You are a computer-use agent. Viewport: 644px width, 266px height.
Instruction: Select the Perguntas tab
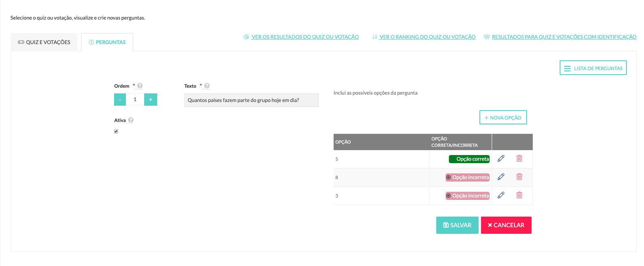pyautogui.click(x=107, y=42)
